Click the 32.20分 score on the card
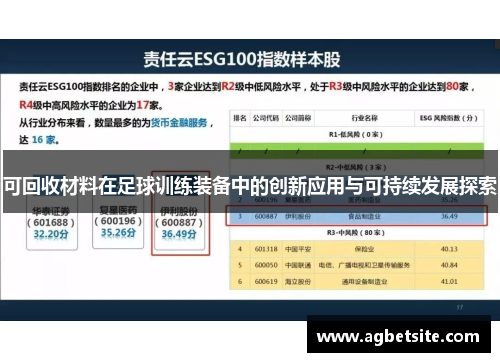The width and height of the screenshot is (500, 362). point(51,234)
